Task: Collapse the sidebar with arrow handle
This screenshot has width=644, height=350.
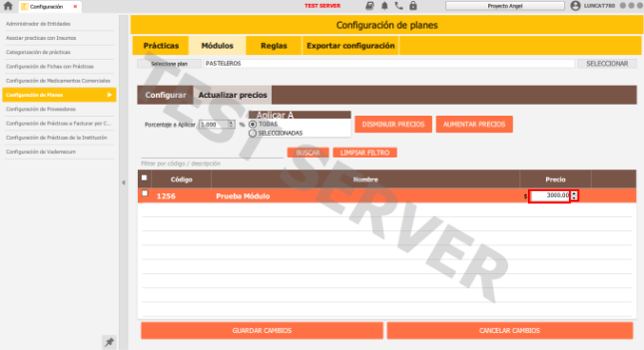Action: click(124, 183)
